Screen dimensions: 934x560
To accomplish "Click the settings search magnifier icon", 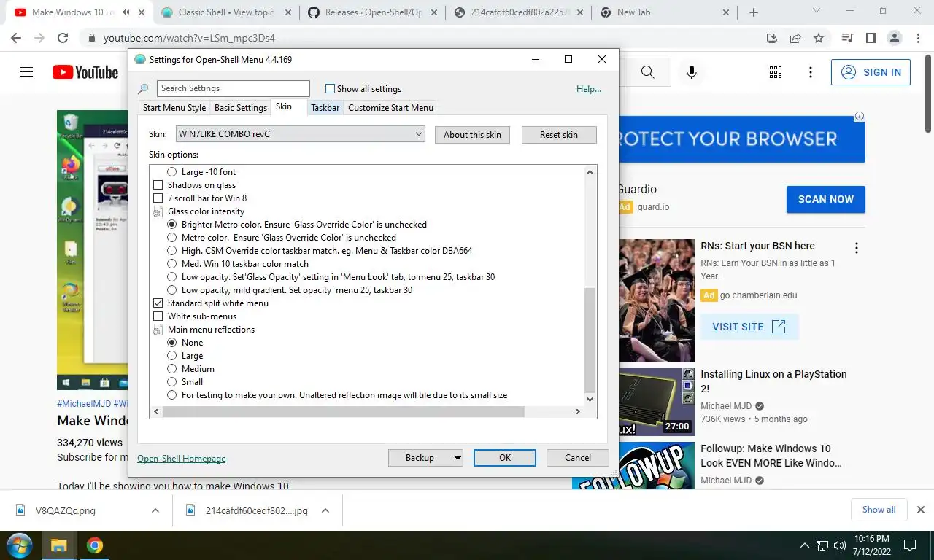I will point(144,89).
